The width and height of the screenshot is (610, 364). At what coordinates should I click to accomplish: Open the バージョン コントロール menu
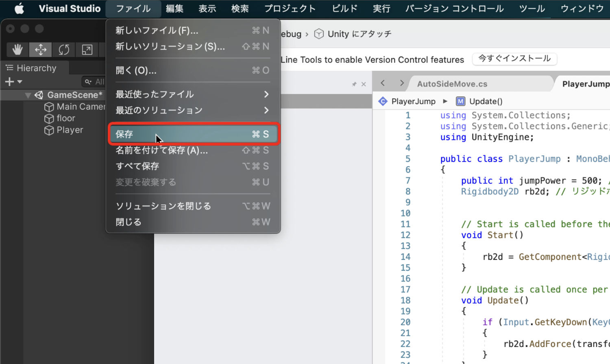(x=455, y=9)
